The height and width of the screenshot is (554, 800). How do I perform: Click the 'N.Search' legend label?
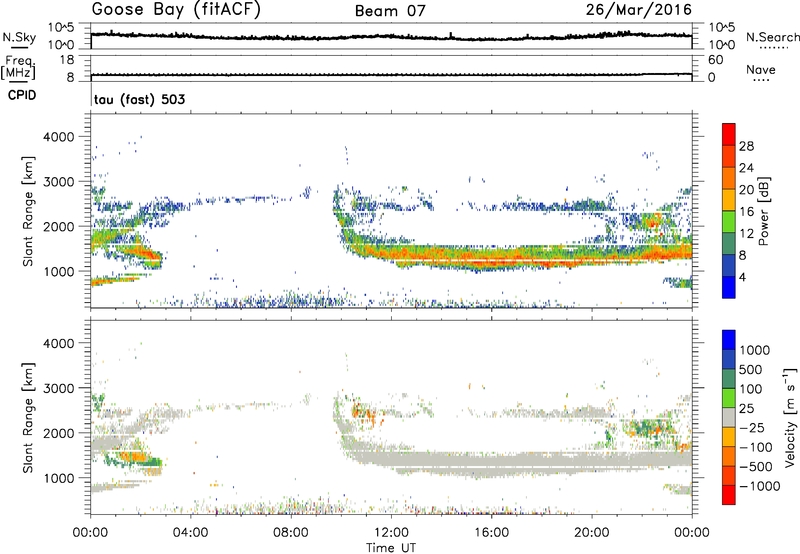click(772, 37)
